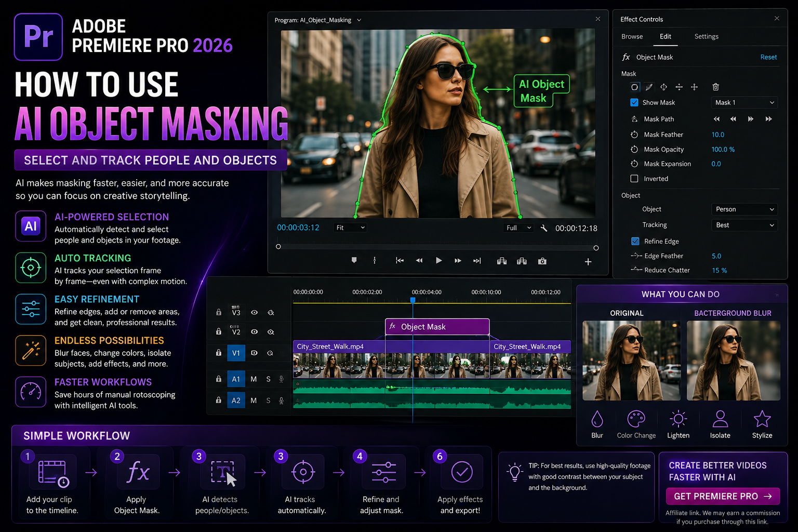Click the Extract button
The width and height of the screenshot is (798, 532).
[522, 261]
